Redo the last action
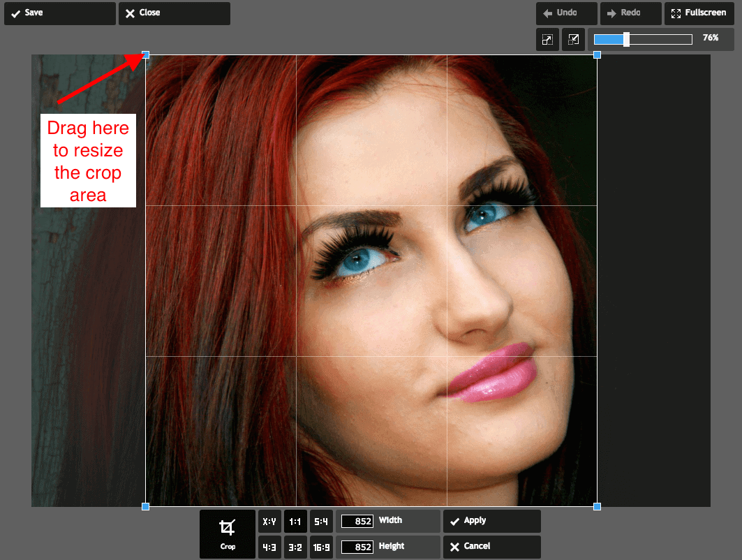 [x=631, y=13]
